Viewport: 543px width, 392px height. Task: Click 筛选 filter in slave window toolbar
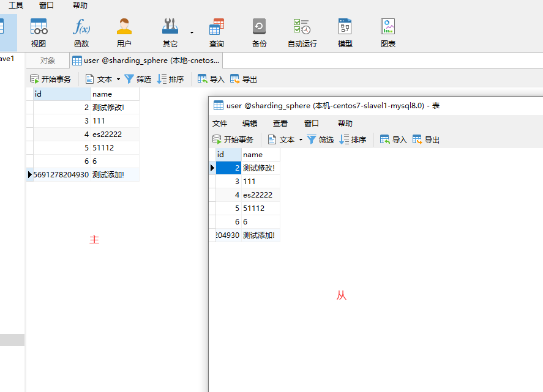(320, 140)
